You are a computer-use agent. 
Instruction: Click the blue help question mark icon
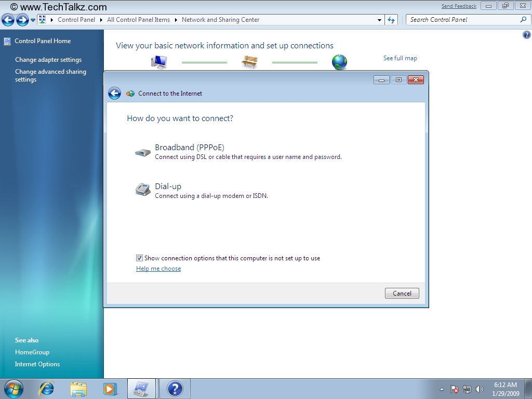tap(526, 35)
